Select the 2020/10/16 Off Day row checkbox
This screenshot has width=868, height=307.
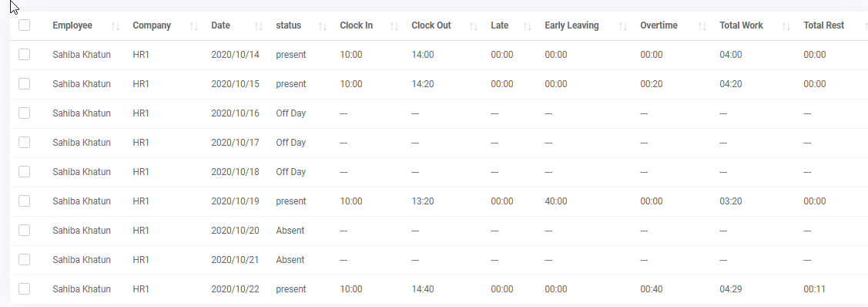click(x=25, y=113)
